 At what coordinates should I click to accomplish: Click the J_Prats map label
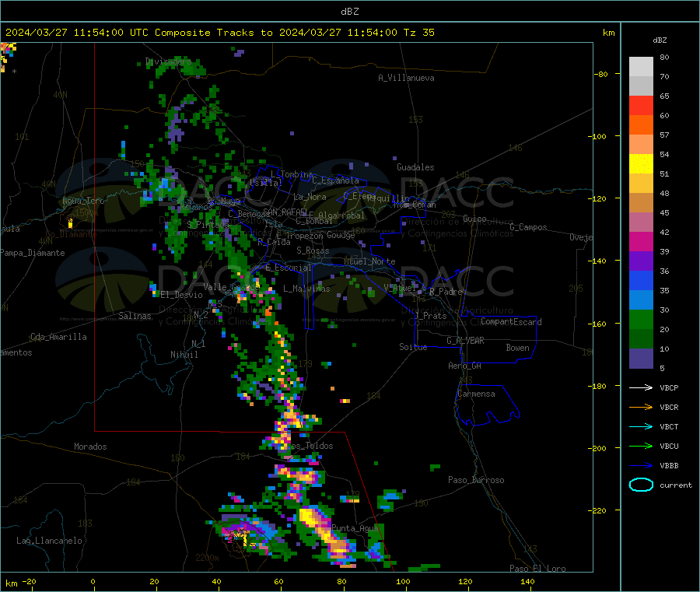(430, 316)
